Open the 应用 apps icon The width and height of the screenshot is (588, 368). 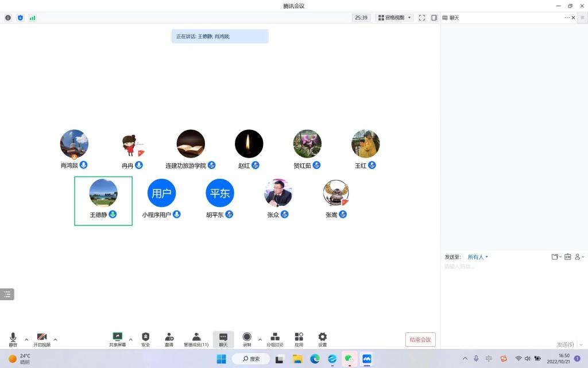pos(299,339)
